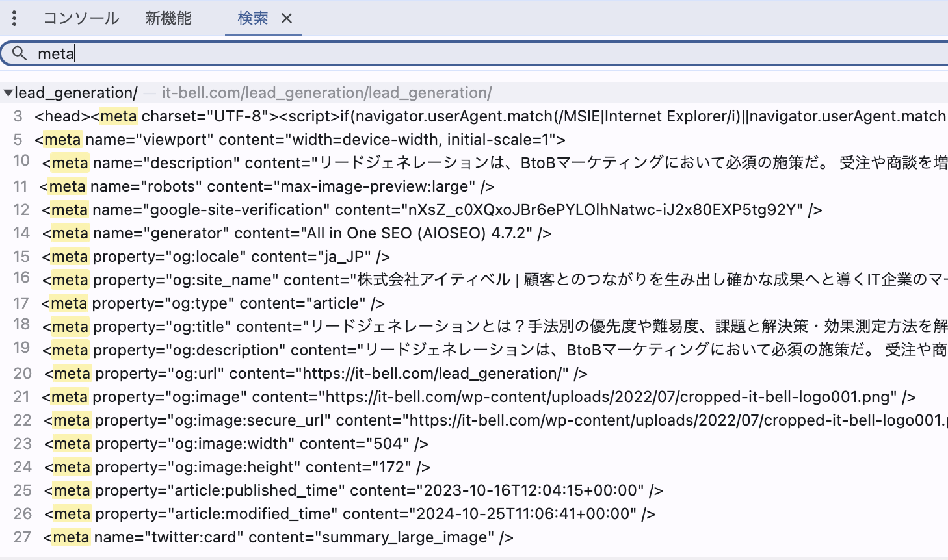This screenshot has width=948, height=560.
Task: Open result line 16 og:site_name meta
Action: point(474,280)
